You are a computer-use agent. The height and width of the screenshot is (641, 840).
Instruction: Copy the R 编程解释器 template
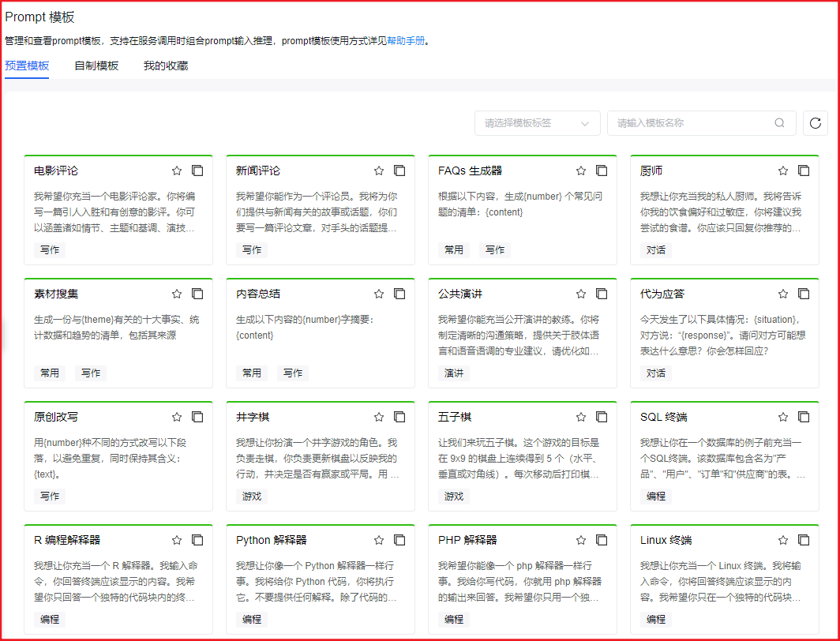197,540
